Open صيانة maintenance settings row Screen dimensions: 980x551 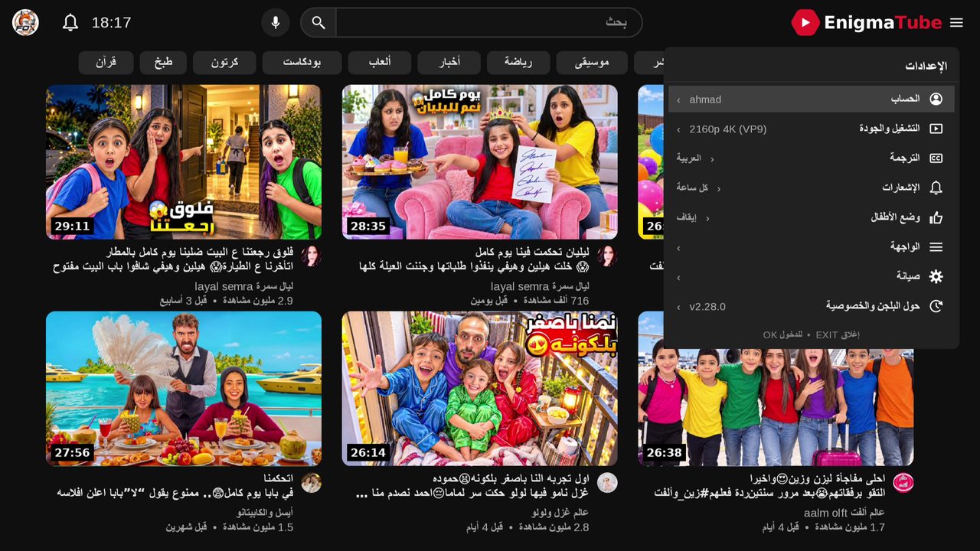pos(812,276)
